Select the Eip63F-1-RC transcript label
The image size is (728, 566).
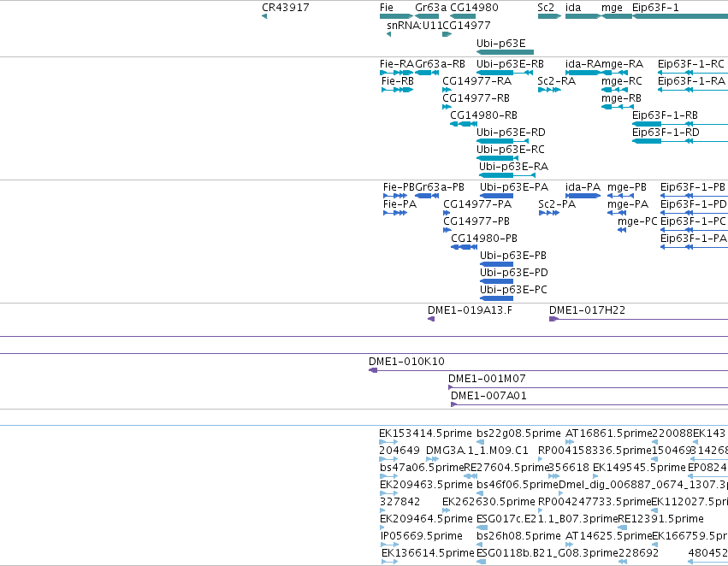coord(691,64)
